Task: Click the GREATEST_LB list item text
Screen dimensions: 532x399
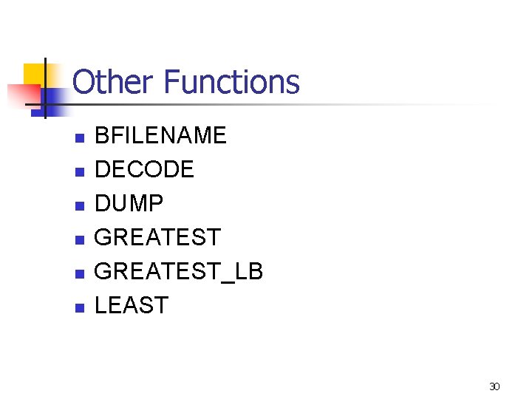Action: 179,271
